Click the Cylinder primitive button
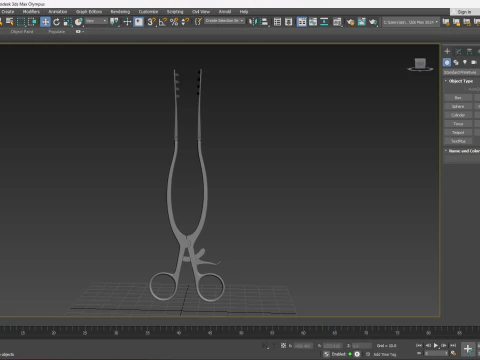 pos(458,115)
